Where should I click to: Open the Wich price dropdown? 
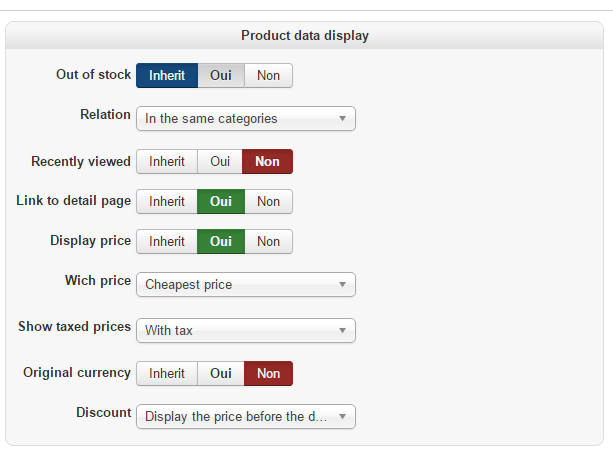(246, 285)
